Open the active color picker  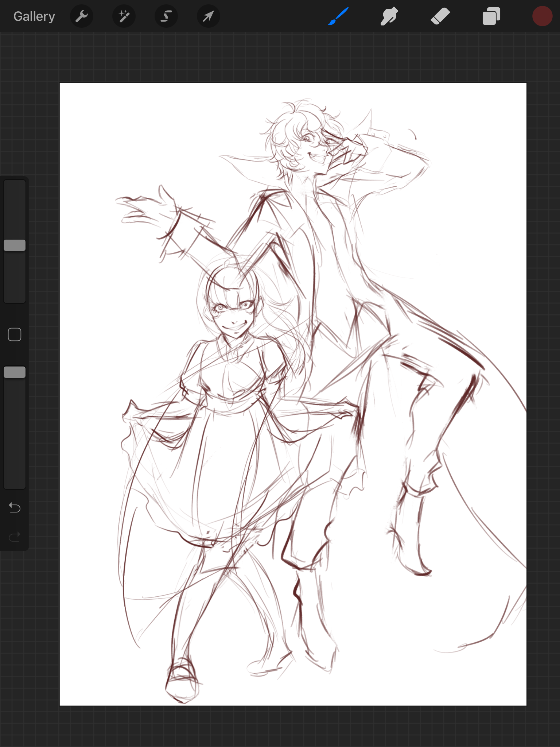point(542,16)
